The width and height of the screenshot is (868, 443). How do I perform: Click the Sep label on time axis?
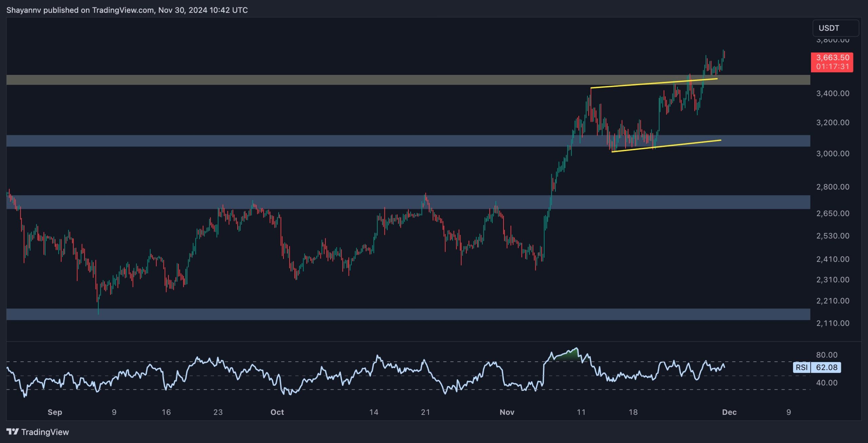click(55, 412)
